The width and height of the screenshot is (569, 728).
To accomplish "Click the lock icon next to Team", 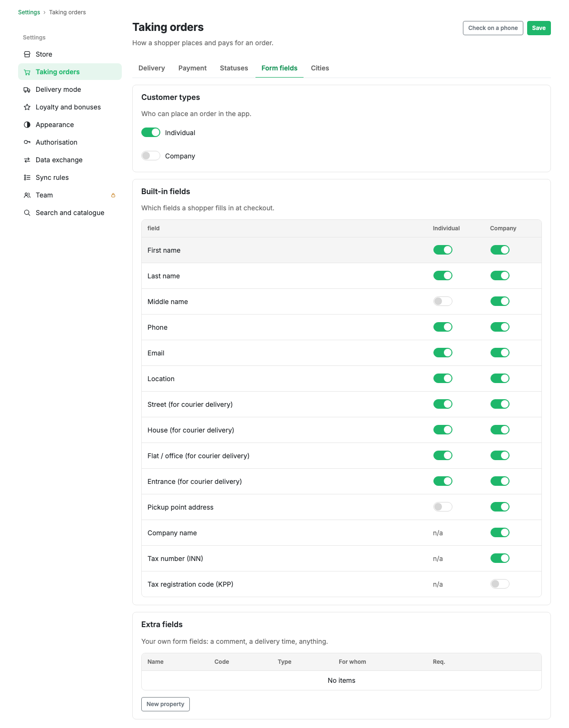I will point(113,195).
